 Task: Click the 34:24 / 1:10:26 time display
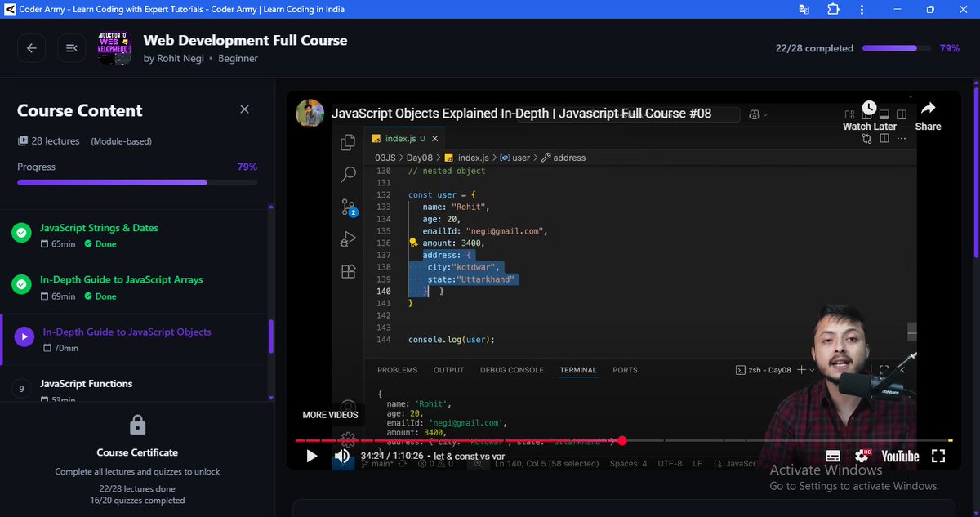click(392, 456)
